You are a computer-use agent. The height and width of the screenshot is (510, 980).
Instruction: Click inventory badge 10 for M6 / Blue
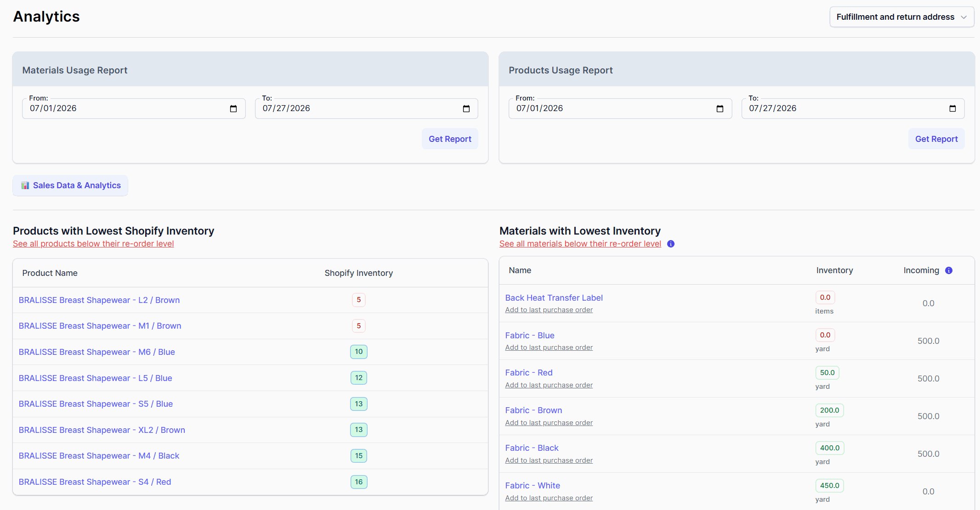point(359,352)
